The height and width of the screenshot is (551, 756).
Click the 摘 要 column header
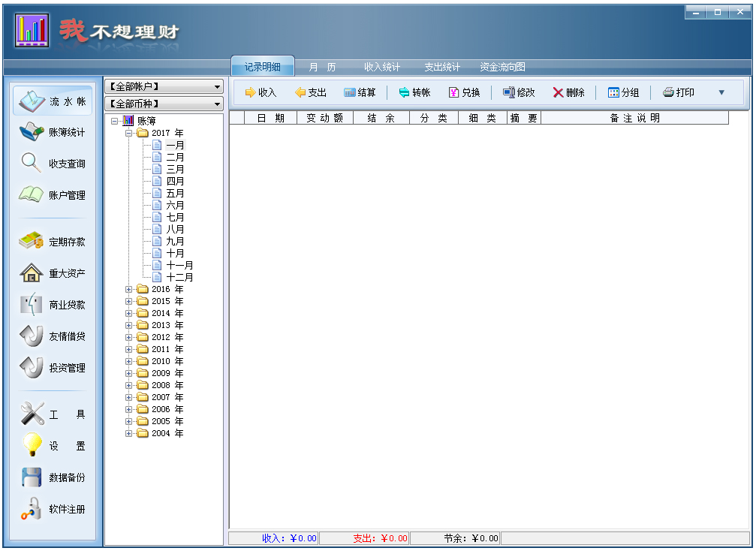tap(524, 118)
